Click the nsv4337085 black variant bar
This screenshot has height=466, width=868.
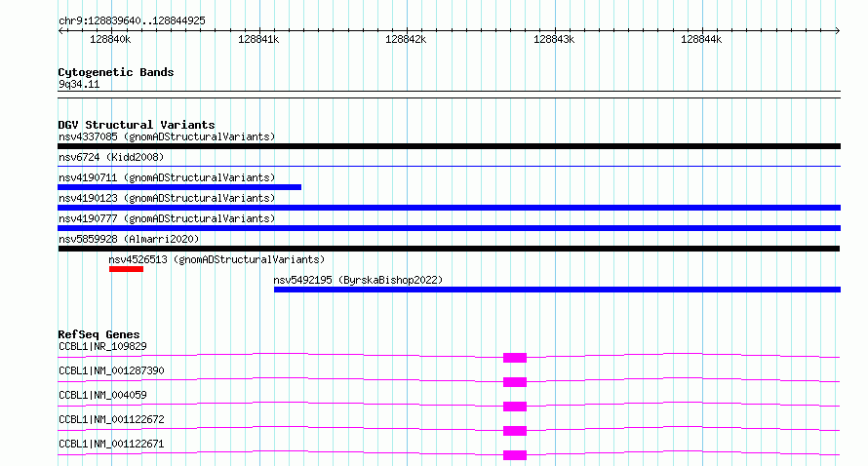click(449, 146)
